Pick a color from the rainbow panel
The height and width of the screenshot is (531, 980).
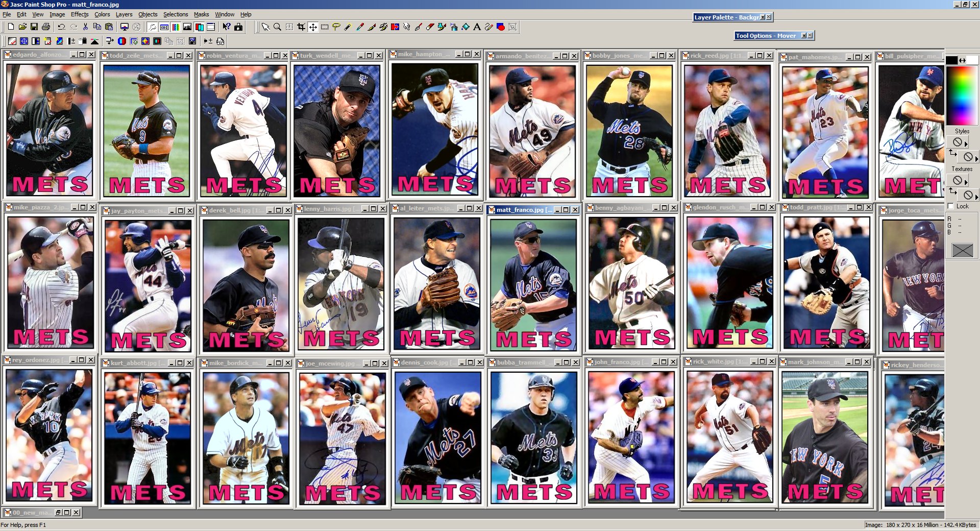coord(962,95)
